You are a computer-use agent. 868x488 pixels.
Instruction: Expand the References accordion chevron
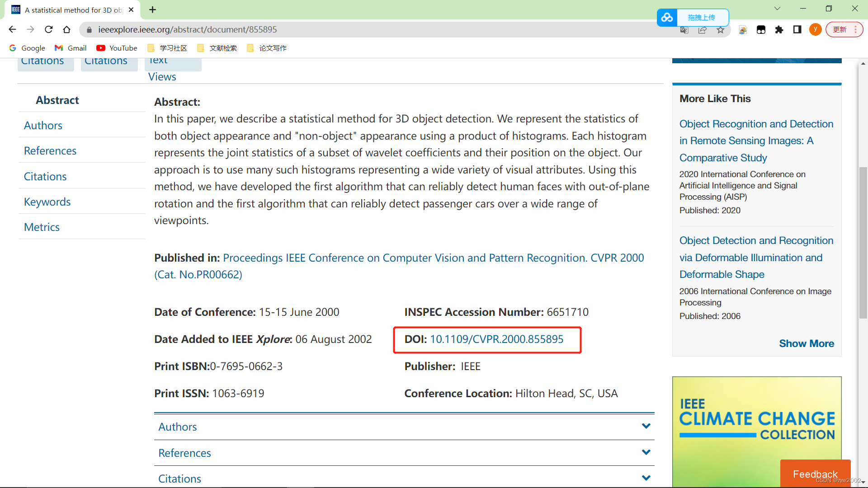[646, 452]
